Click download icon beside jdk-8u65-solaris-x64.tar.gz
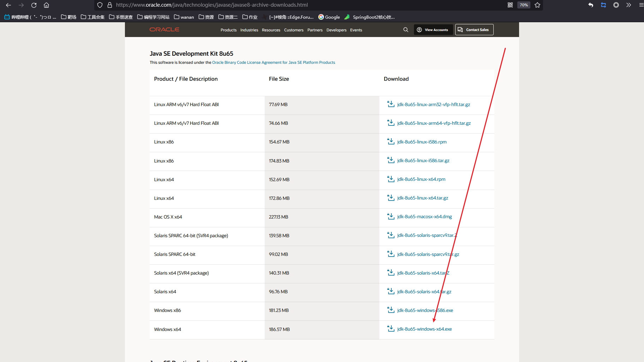 (391, 291)
